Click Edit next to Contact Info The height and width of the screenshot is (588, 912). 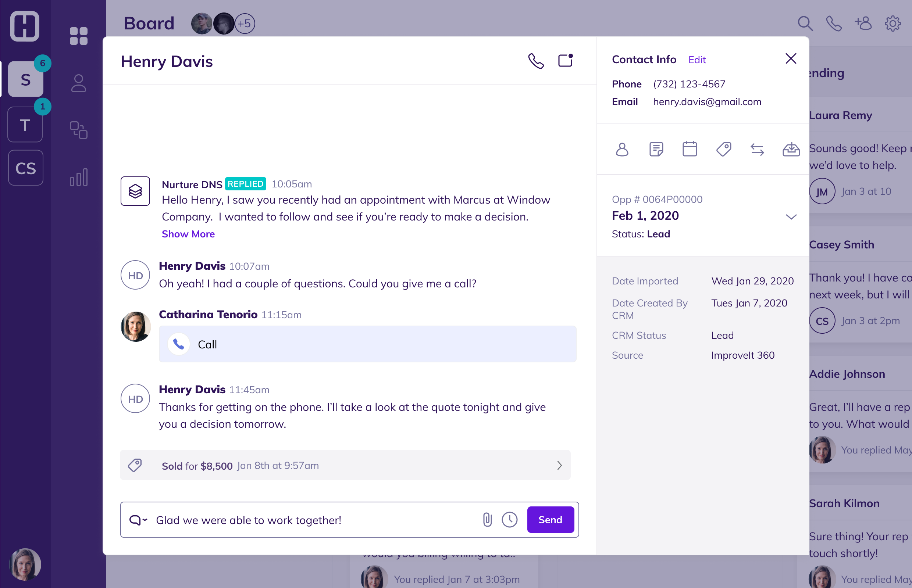697,60
